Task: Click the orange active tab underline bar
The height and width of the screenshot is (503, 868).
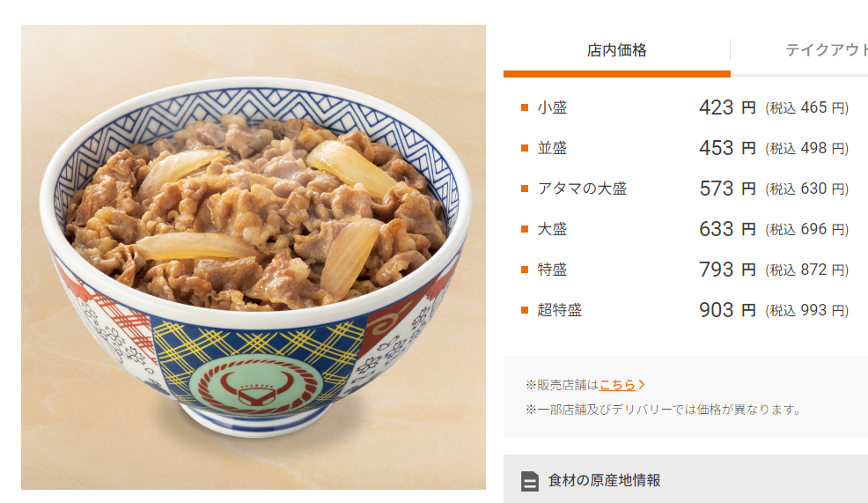Action: pyautogui.click(x=617, y=74)
